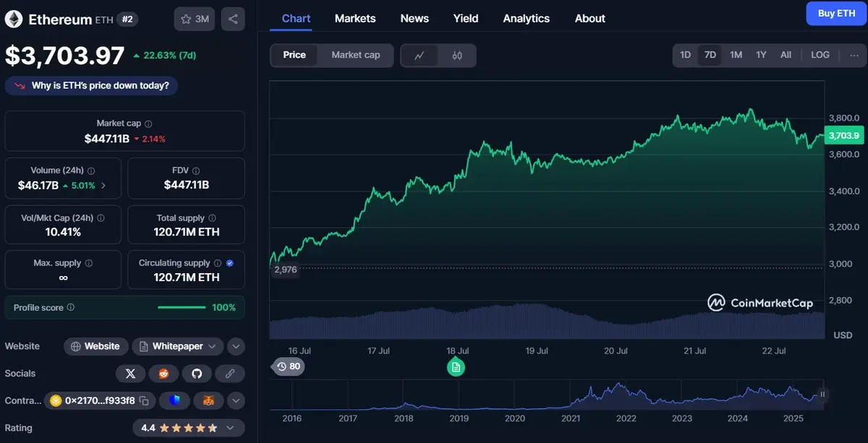Image resolution: width=868 pixels, height=443 pixels.
Task: Click the Buy ETH button
Action: [836, 14]
